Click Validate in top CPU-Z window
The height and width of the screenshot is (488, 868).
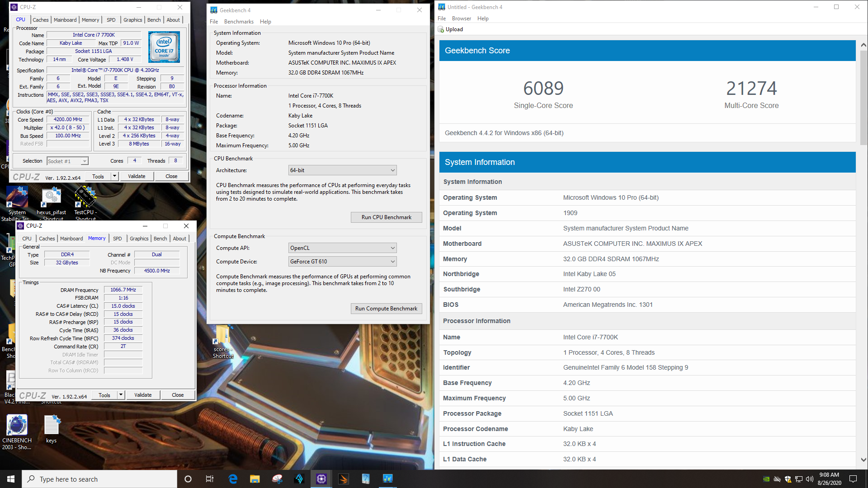tap(137, 176)
